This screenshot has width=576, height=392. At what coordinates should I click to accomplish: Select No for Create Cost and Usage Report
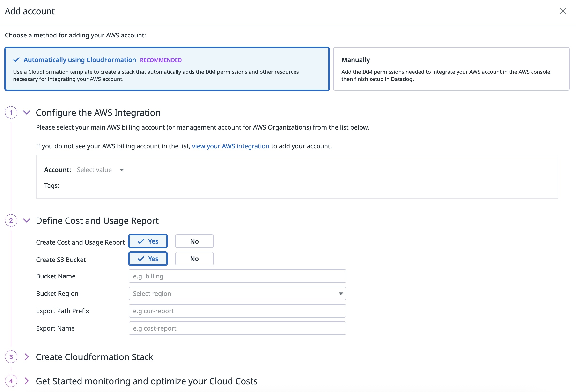click(x=194, y=241)
